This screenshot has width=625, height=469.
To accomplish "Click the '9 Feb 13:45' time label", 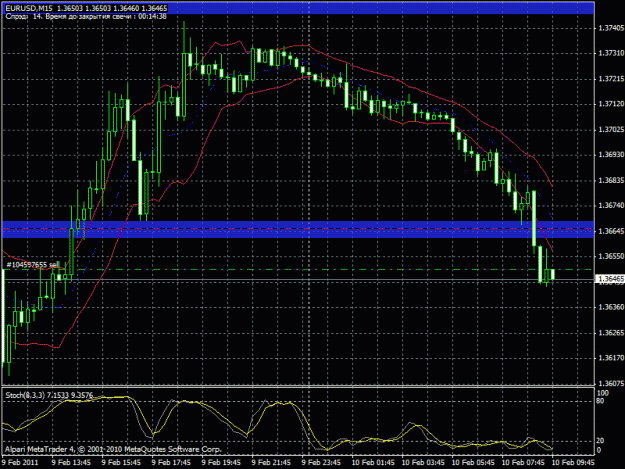I will pos(71,462).
